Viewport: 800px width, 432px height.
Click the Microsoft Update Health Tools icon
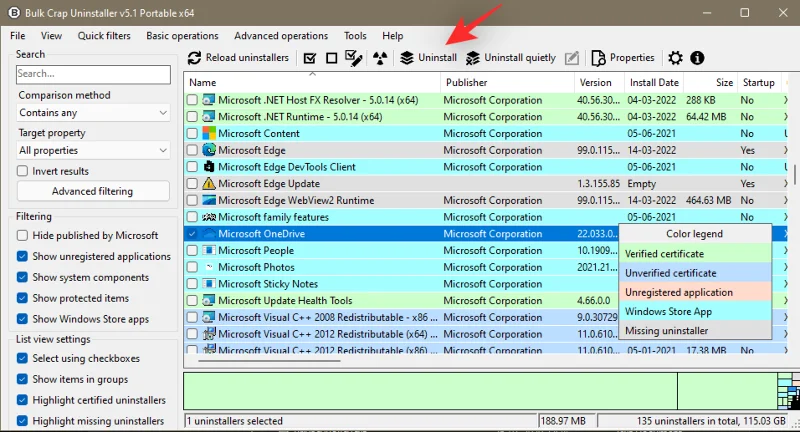tap(209, 300)
